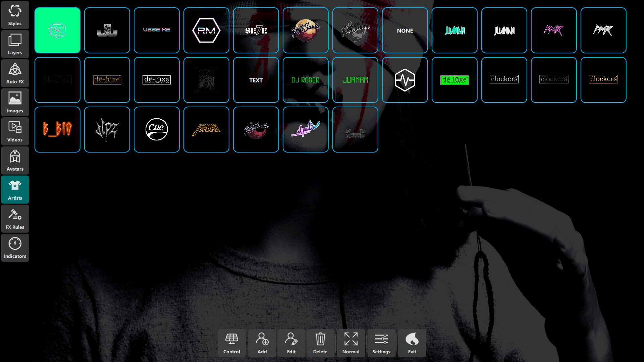
Task: Switch to the Artists tab
Action: click(x=15, y=189)
